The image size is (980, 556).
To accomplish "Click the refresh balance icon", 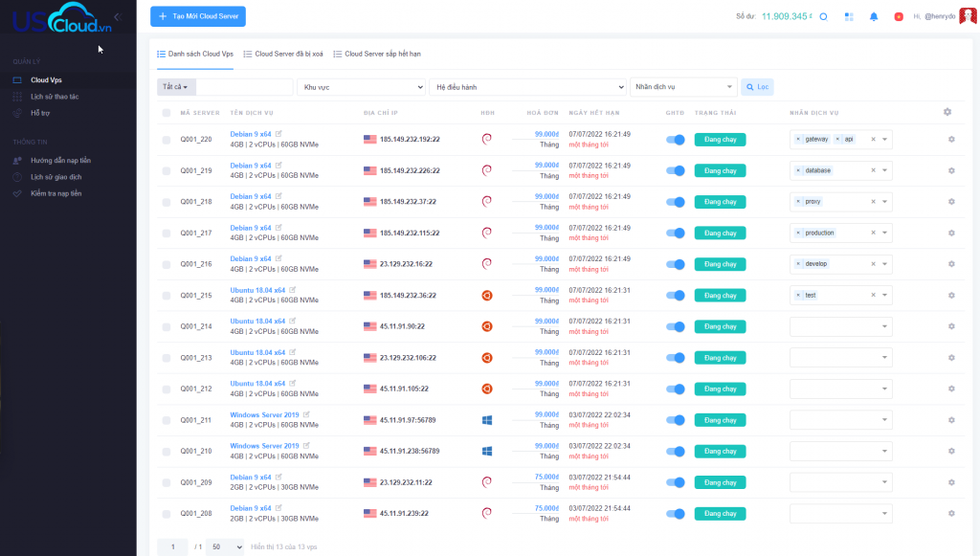I will [x=824, y=17].
